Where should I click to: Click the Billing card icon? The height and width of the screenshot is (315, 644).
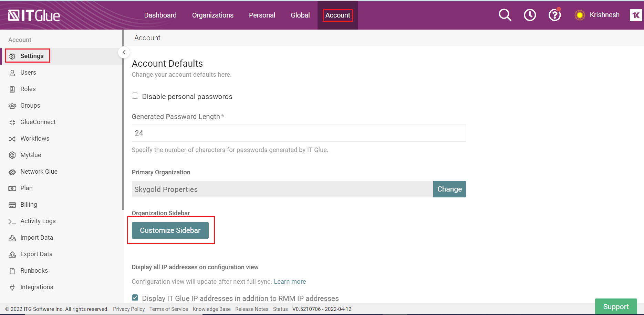click(12, 205)
